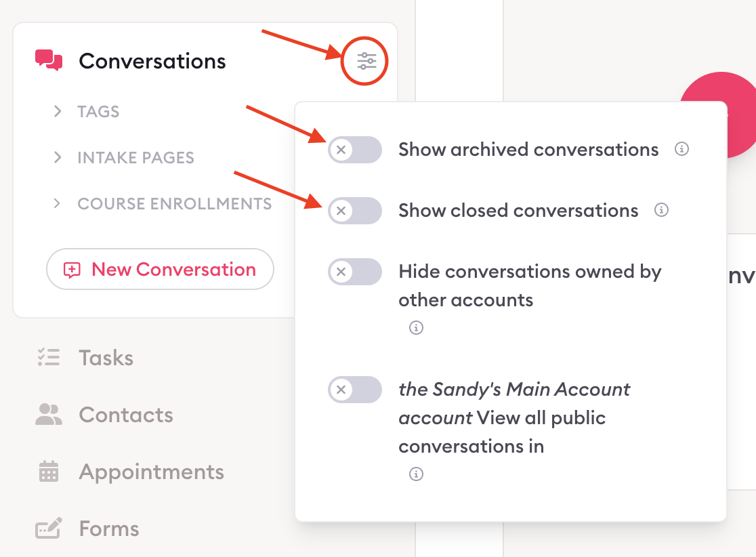Click info icon under hide conversations option

coord(417,328)
